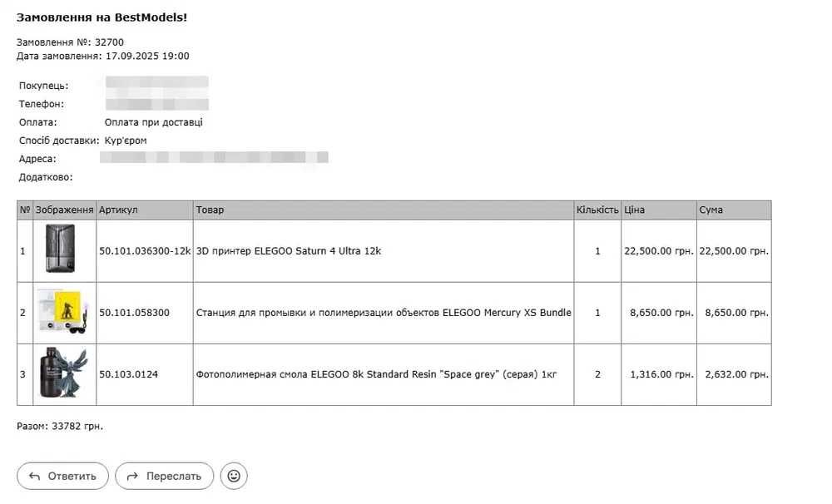The image size is (832, 504).
Task: Click the Товар column header
Action: pyautogui.click(x=210, y=210)
